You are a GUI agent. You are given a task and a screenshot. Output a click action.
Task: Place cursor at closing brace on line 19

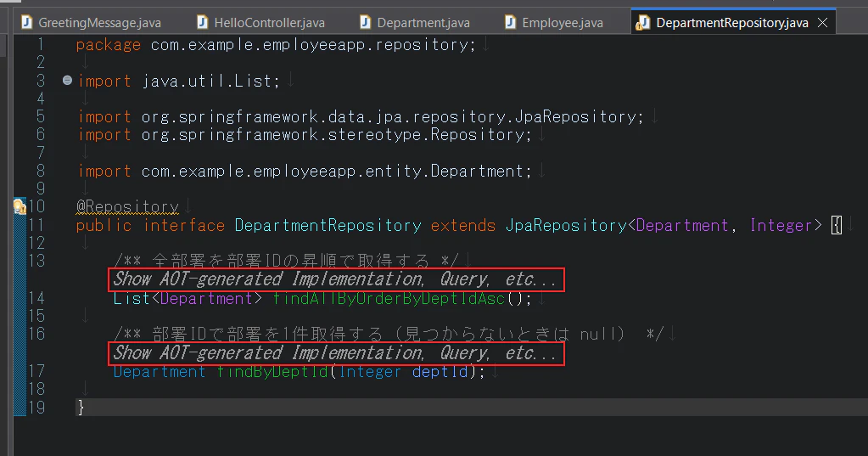(x=81, y=408)
